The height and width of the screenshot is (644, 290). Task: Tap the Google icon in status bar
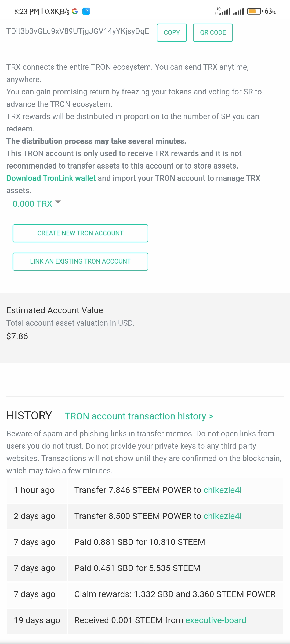point(75,11)
